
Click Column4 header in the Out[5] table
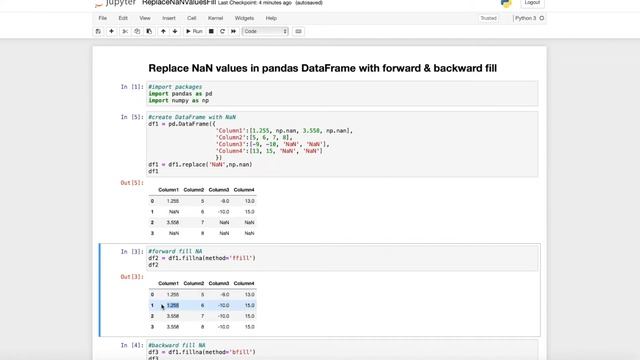(x=244, y=190)
